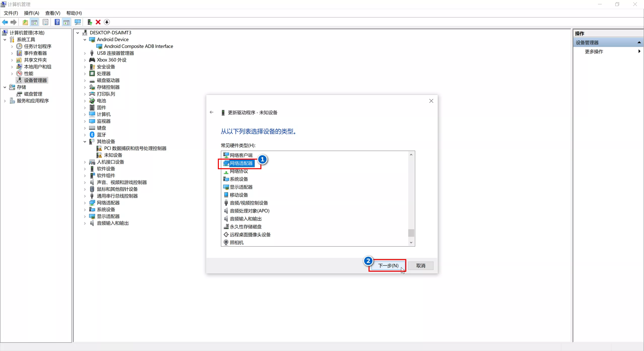Toggle the show/hide action pane button
This screenshot has width=644, height=351.
[66, 22]
